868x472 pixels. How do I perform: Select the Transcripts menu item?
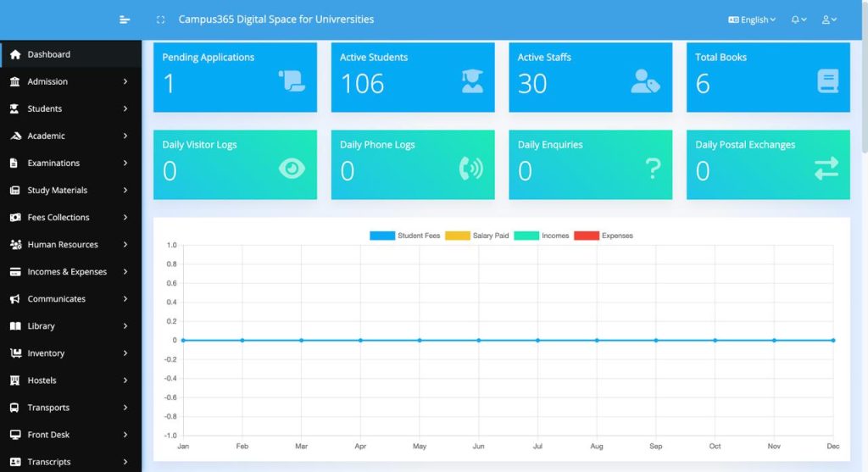71,462
